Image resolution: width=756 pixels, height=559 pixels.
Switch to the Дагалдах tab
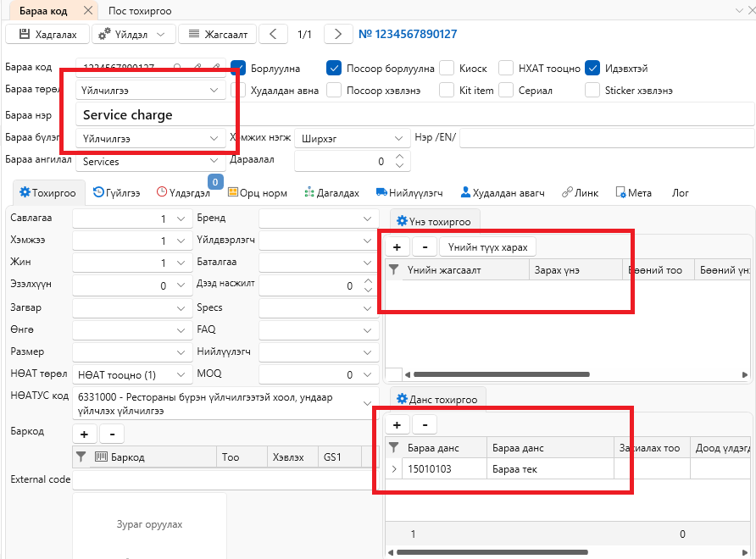(x=331, y=193)
